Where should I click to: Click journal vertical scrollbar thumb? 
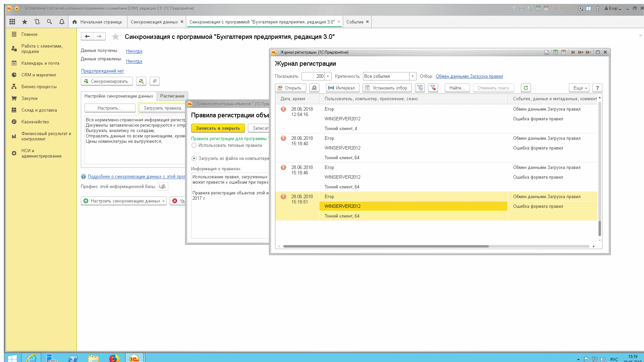click(600, 229)
